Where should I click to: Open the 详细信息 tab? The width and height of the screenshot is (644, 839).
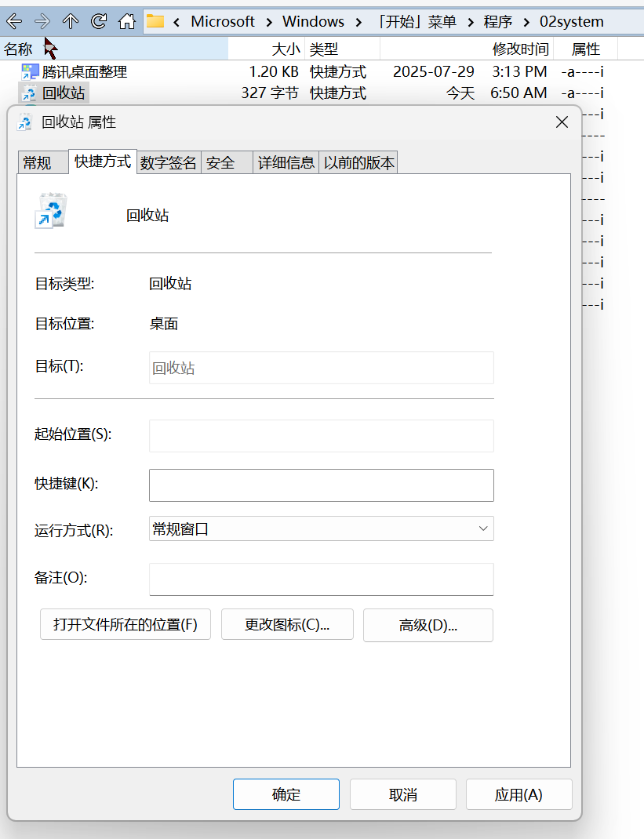click(x=286, y=163)
